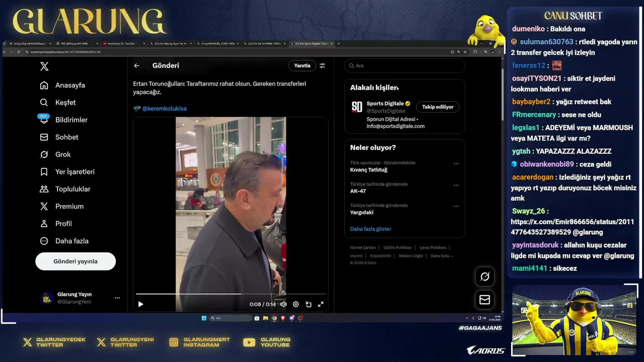Click the Windows taskbar search box
The height and width of the screenshot is (362, 644).
coord(230,318)
